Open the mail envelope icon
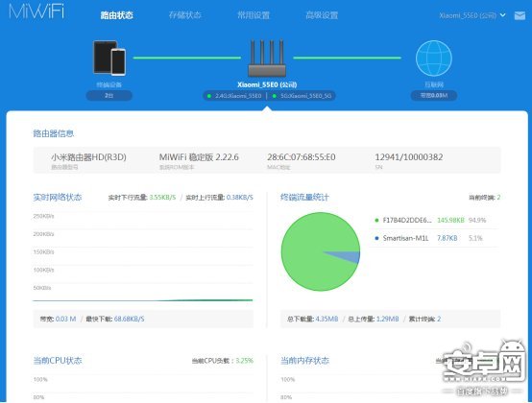 tap(520, 15)
